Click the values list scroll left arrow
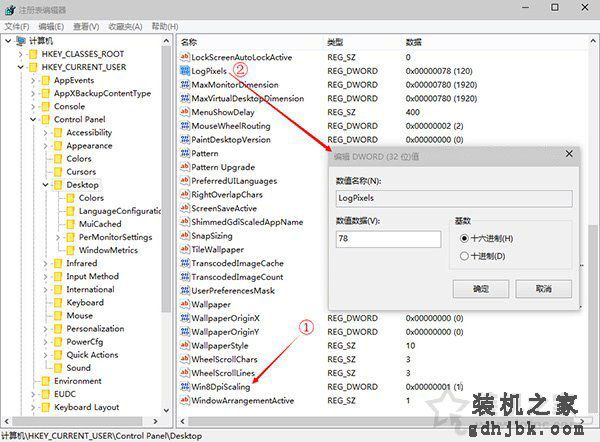 click(x=183, y=421)
